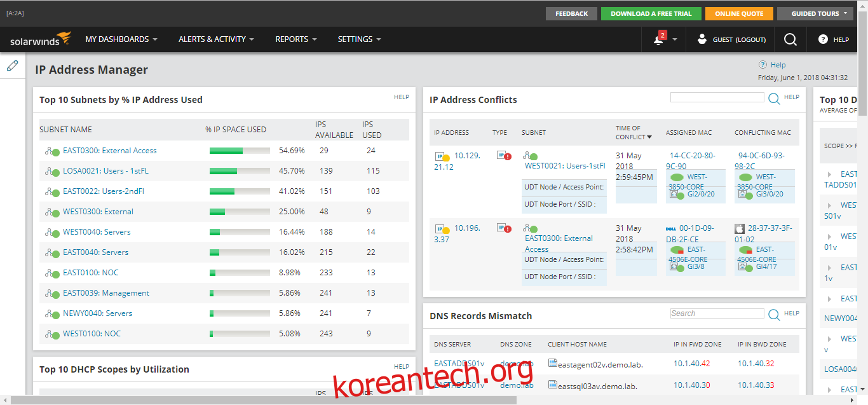Focus the search field in DNS Records Mismatch

click(717, 313)
